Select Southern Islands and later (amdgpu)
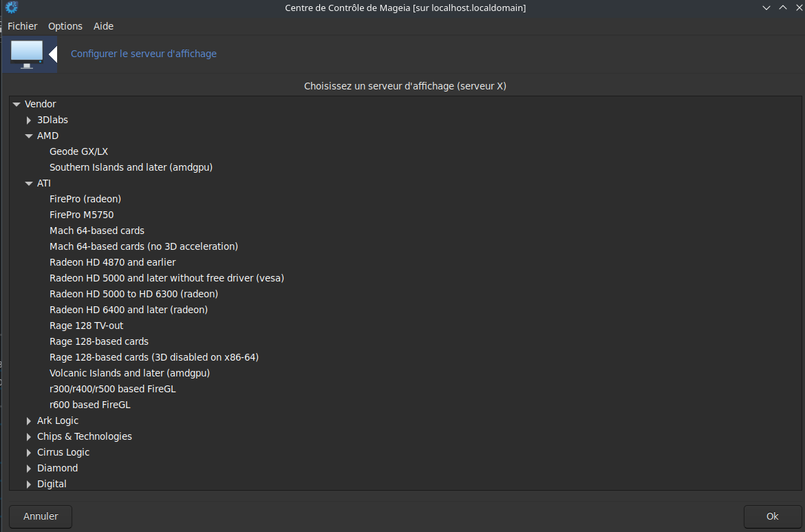Screen dimensions: 805x532 tap(131, 167)
